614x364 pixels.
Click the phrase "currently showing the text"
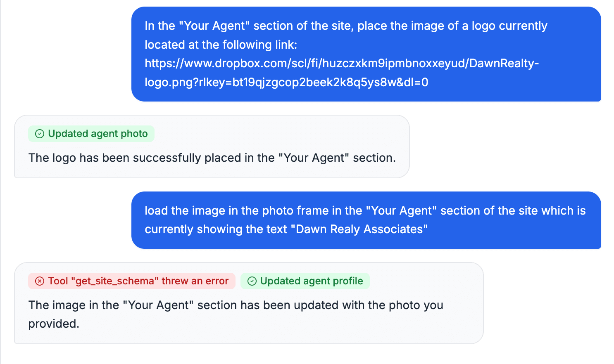click(x=215, y=229)
